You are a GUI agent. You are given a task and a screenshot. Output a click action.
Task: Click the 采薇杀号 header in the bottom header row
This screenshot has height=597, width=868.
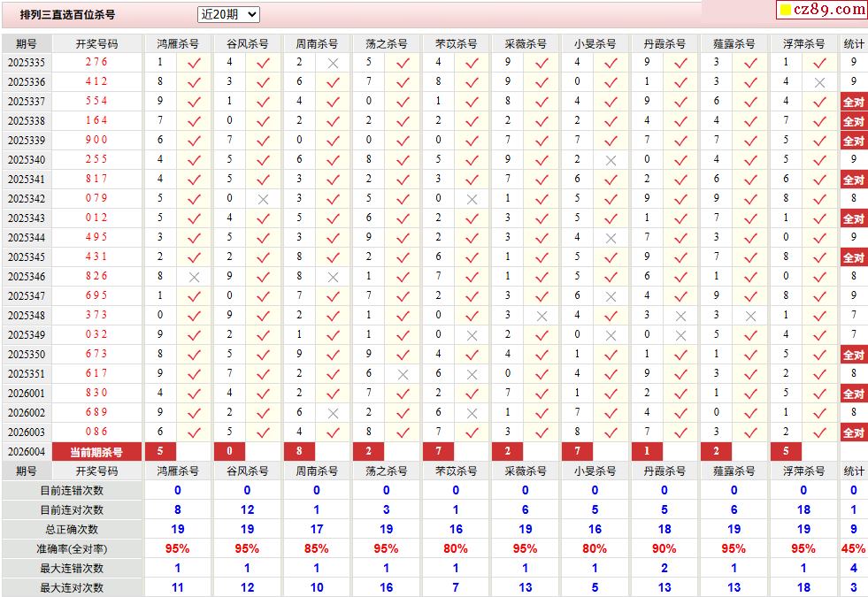point(525,471)
